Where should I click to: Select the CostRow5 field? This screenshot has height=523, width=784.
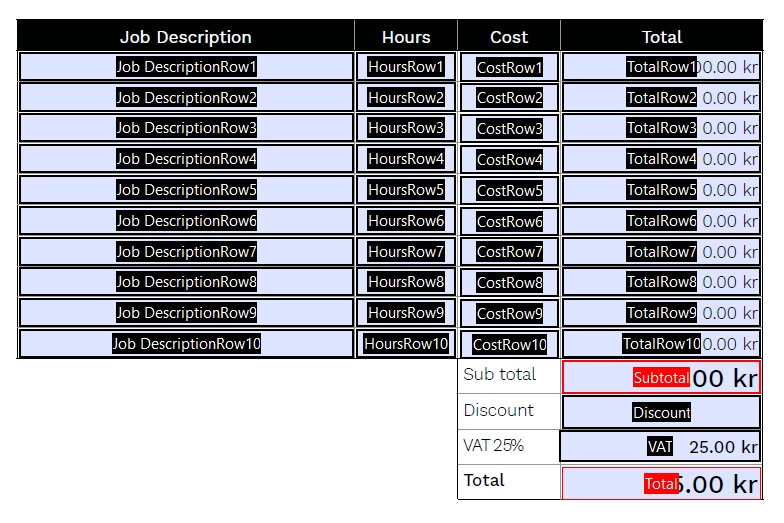[509, 190]
